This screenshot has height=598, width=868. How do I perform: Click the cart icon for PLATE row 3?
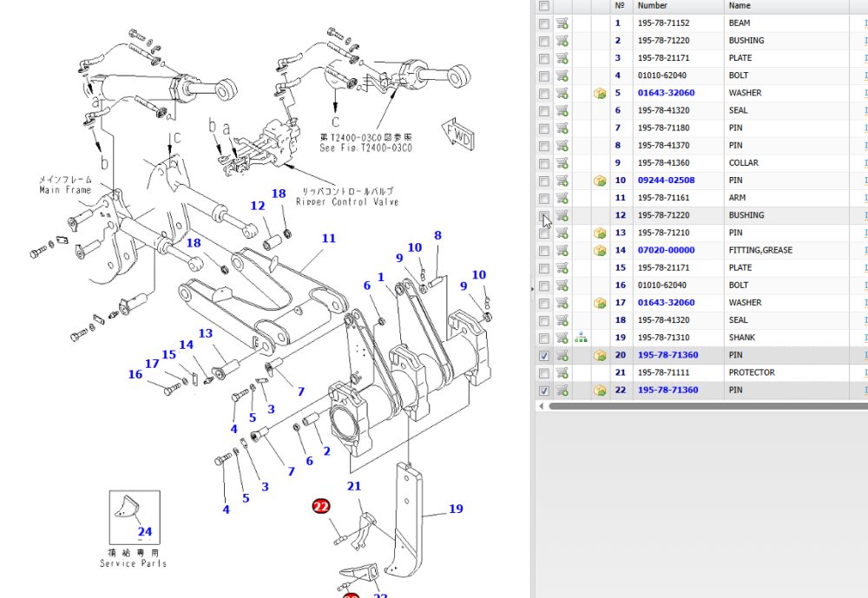point(562,58)
